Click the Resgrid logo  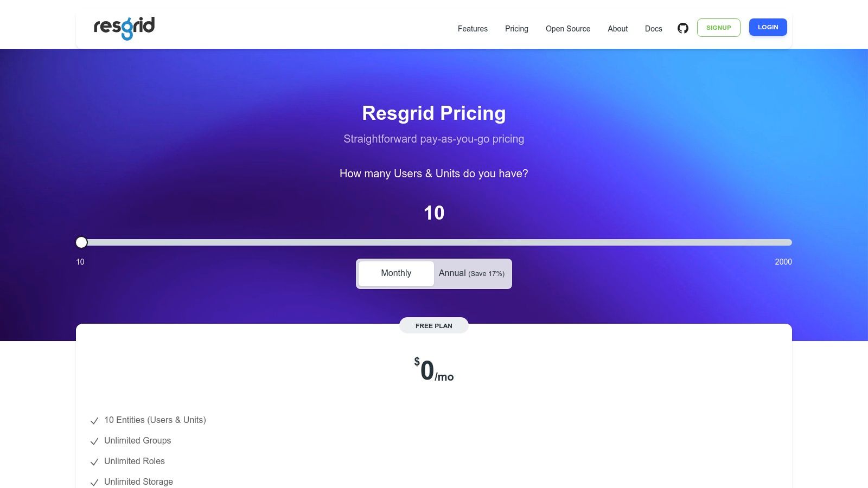point(124,28)
